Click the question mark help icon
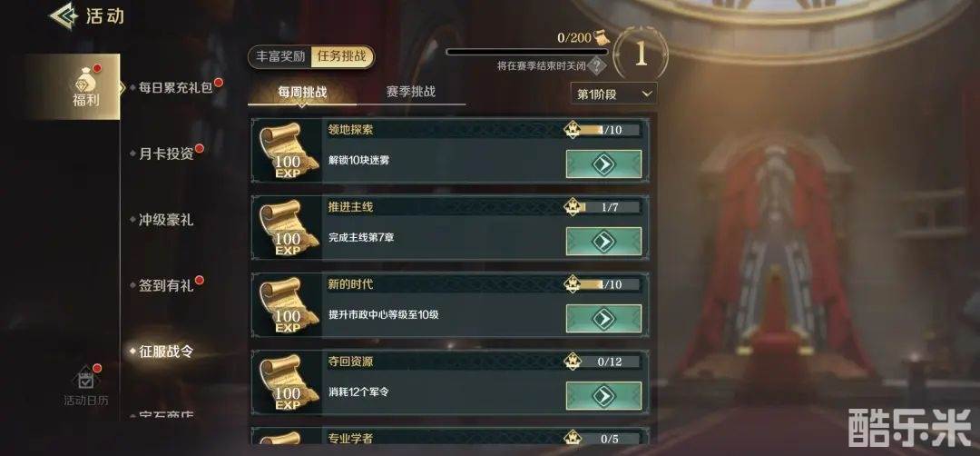This screenshot has width=980, height=456. tap(599, 65)
